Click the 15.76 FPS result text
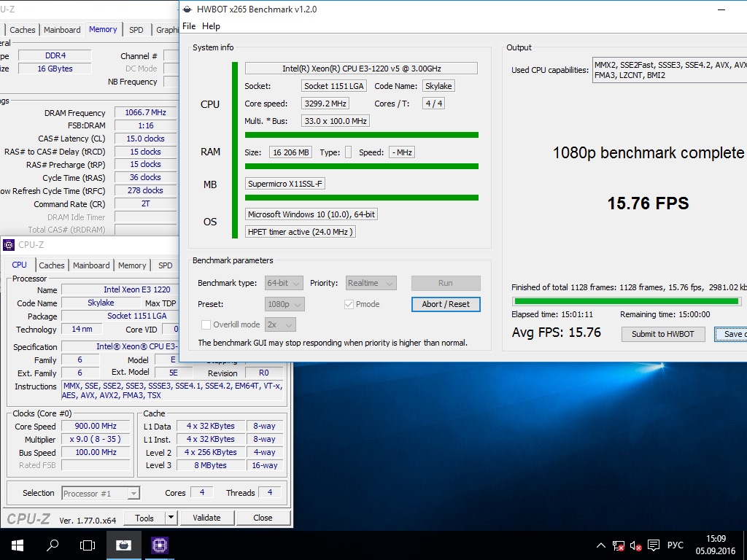Image resolution: width=747 pixels, height=560 pixels. tap(648, 203)
